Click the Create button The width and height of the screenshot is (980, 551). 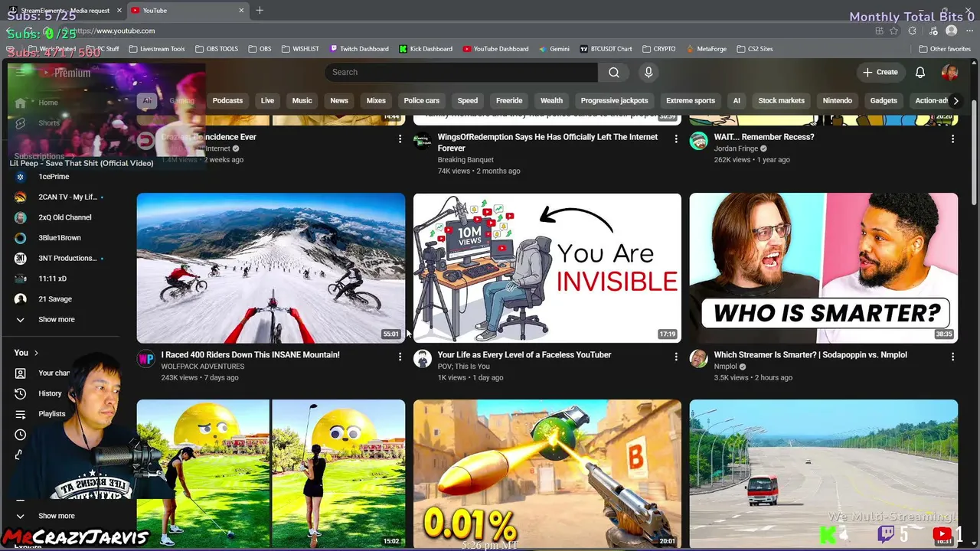(880, 72)
